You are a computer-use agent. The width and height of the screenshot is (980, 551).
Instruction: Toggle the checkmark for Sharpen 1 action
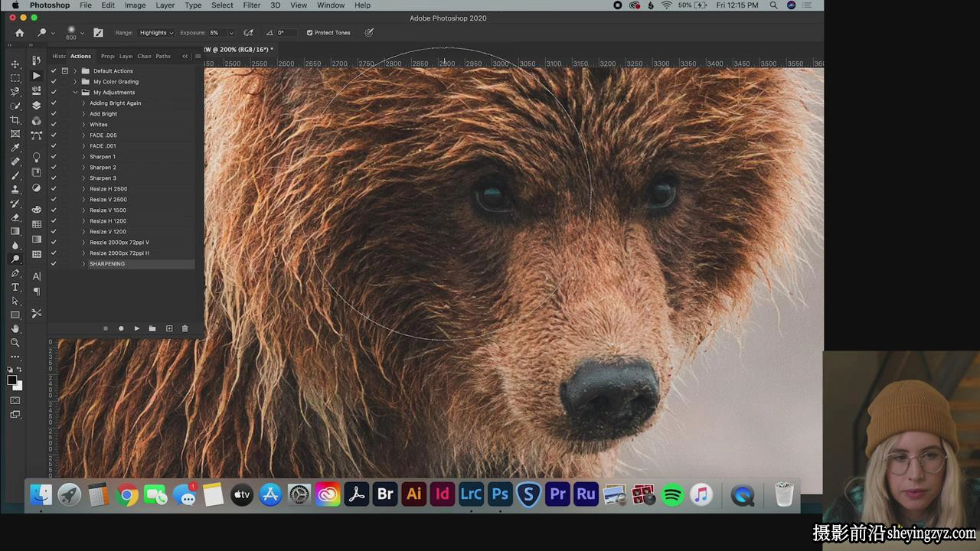[x=54, y=156]
